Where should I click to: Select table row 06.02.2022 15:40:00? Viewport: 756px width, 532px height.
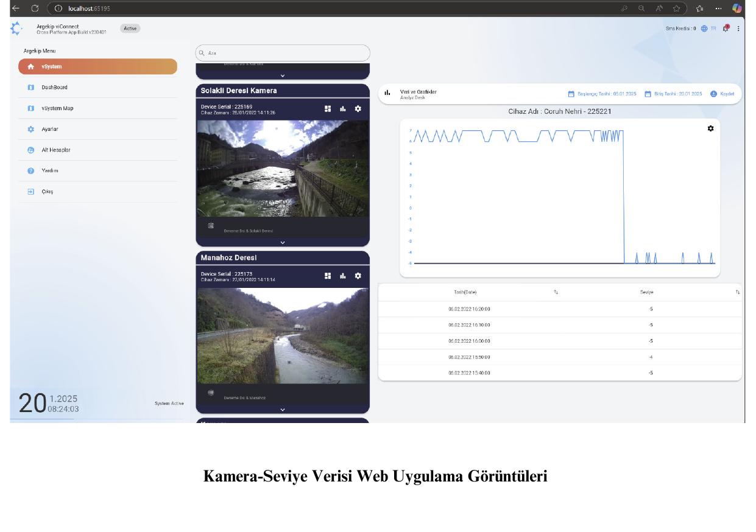tap(560, 373)
